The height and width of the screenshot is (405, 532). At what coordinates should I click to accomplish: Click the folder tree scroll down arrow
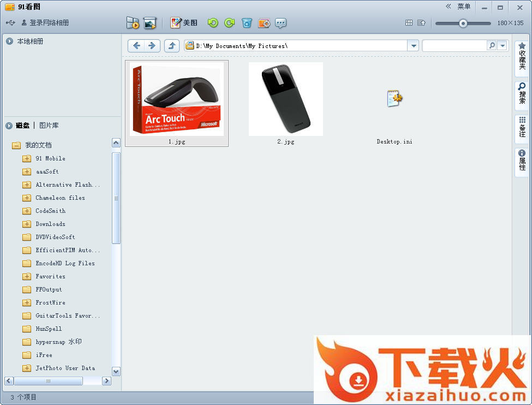pyautogui.click(x=116, y=372)
